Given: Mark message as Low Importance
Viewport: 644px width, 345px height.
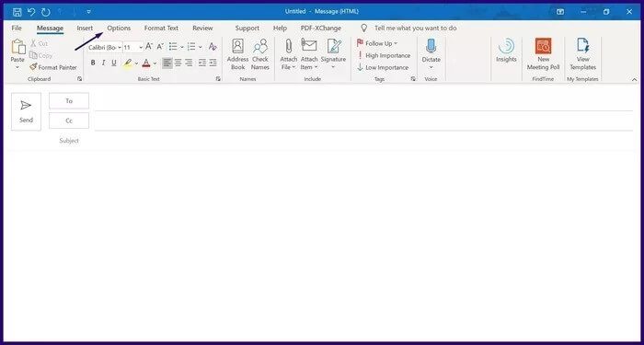Looking at the screenshot, I should tap(383, 67).
